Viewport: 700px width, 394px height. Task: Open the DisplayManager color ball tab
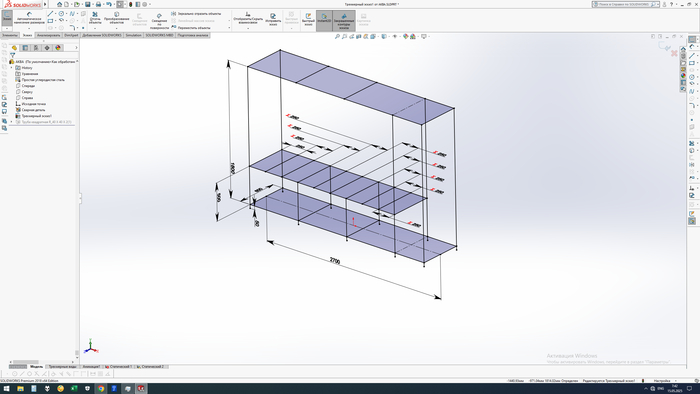pos(58,48)
